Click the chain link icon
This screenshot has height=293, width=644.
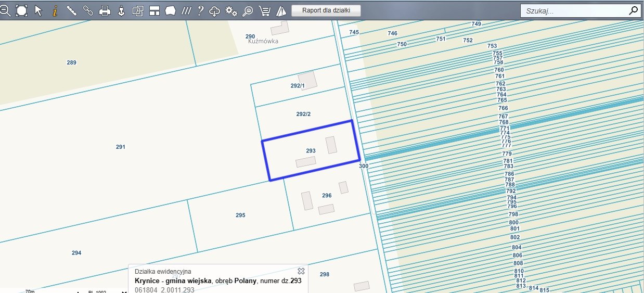pos(88,10)
